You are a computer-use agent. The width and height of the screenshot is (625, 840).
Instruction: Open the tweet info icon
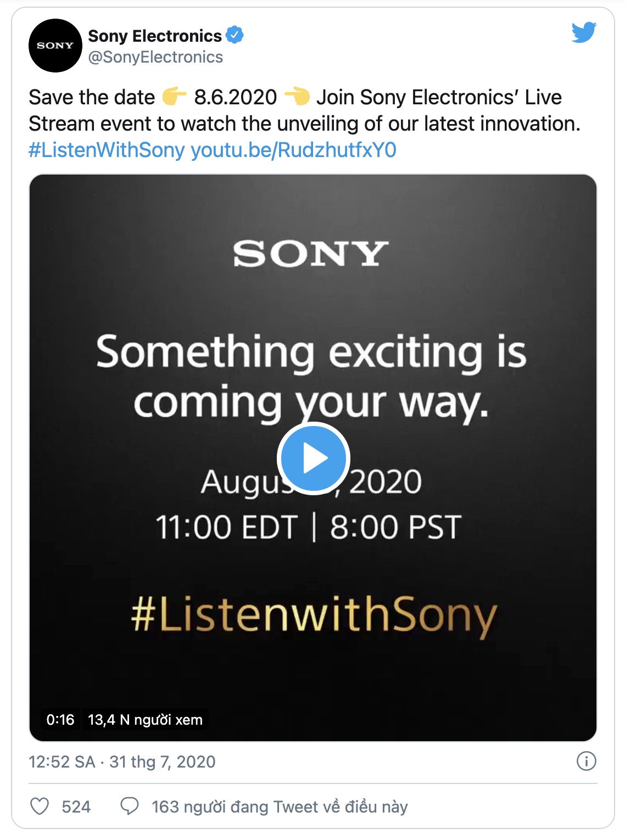[x=586, y=761]
